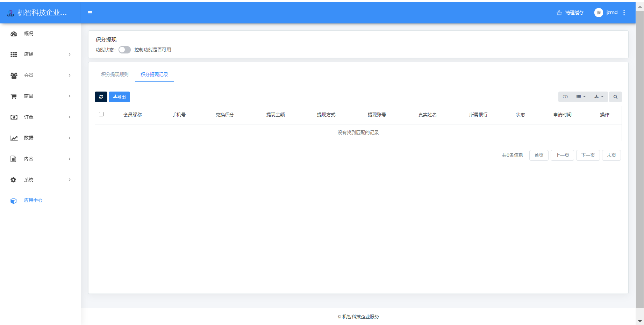Click the jzmd username in header

point(612,13)
